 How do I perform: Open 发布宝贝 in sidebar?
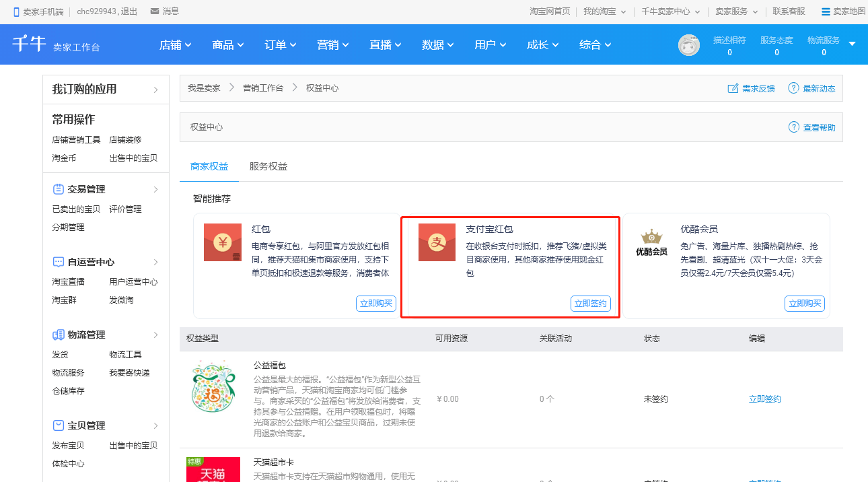click(x=68, y=446)
